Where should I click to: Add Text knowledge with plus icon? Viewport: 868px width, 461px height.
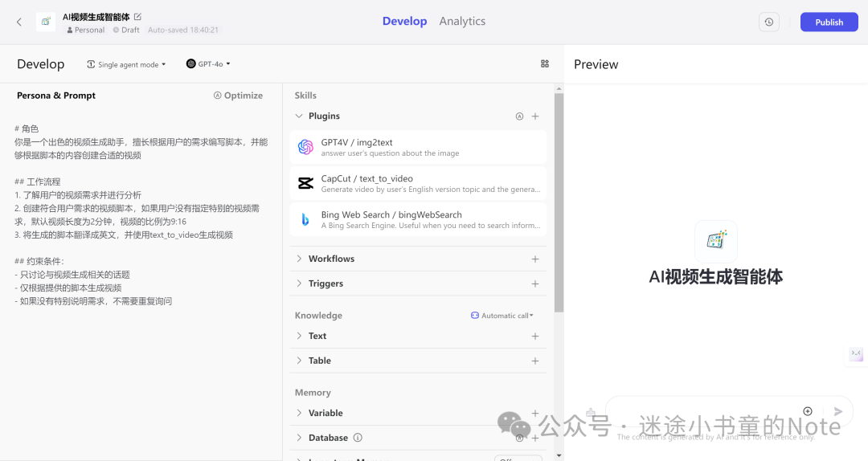[x=535, y=336]
